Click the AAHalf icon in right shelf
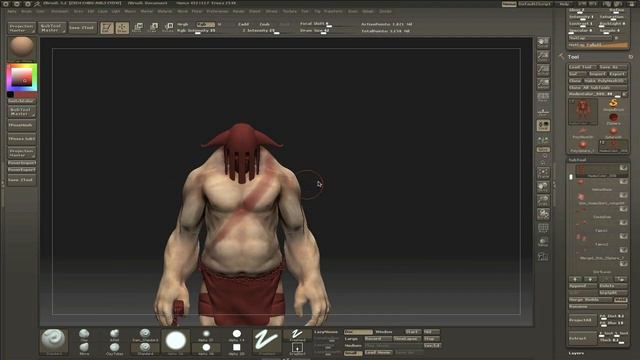640x360 pixels. pyautogui.click(x=543, y=84)
